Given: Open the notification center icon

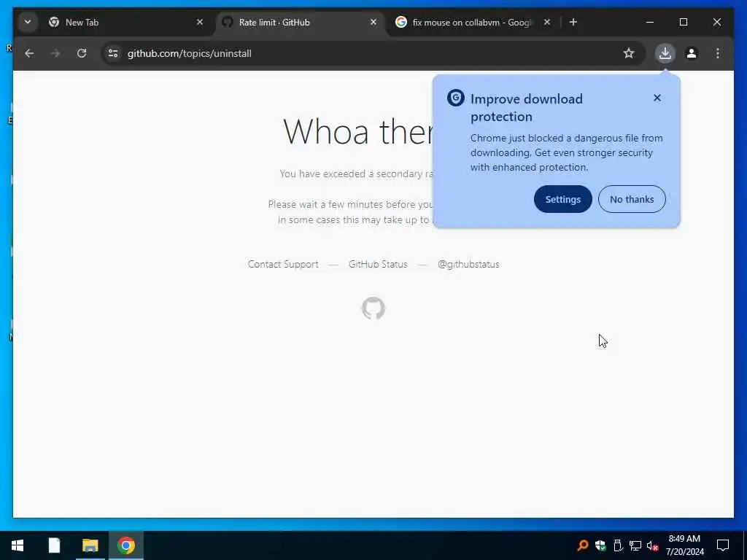Looking at the screenshot, I should (723, 545).
